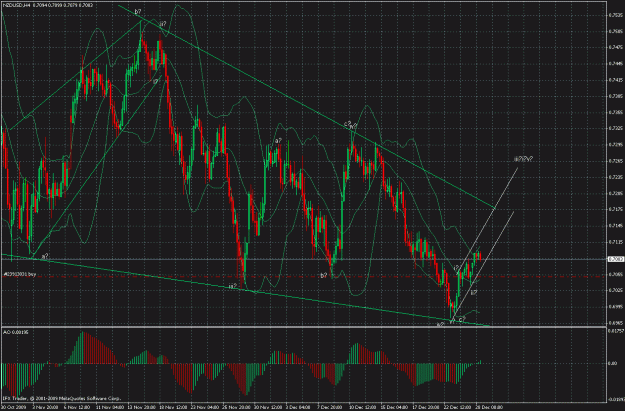Click the 15 Dec 04:00 time axis label
The height and width of the screenshot is (411, 625).
[395, 407]
